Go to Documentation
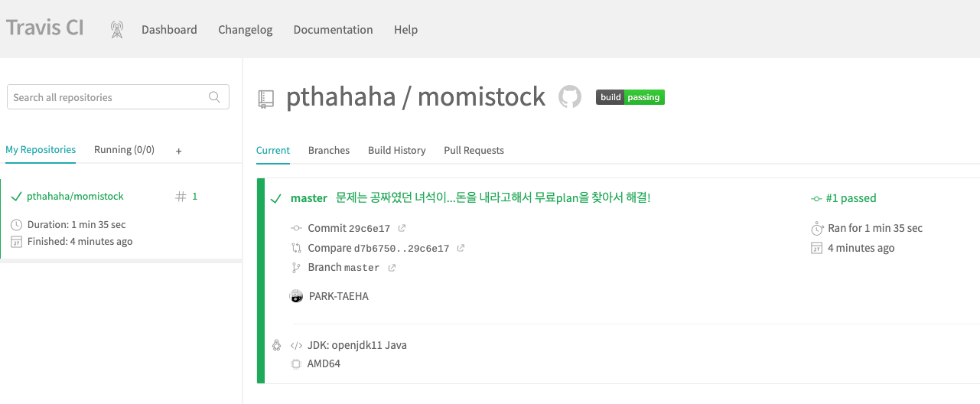The height and width of the screenshot is (404, 980). [334, 30]
